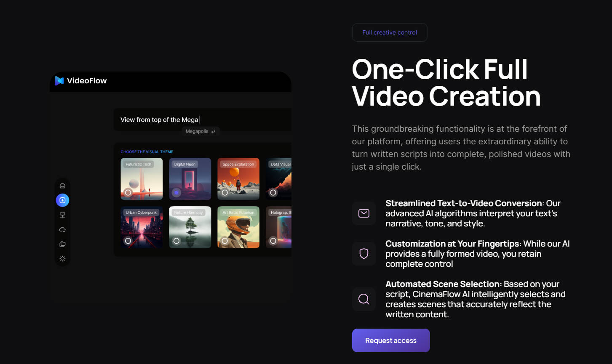Click the processing spinner icon at sidebar bottom

(x=62, y=258)
